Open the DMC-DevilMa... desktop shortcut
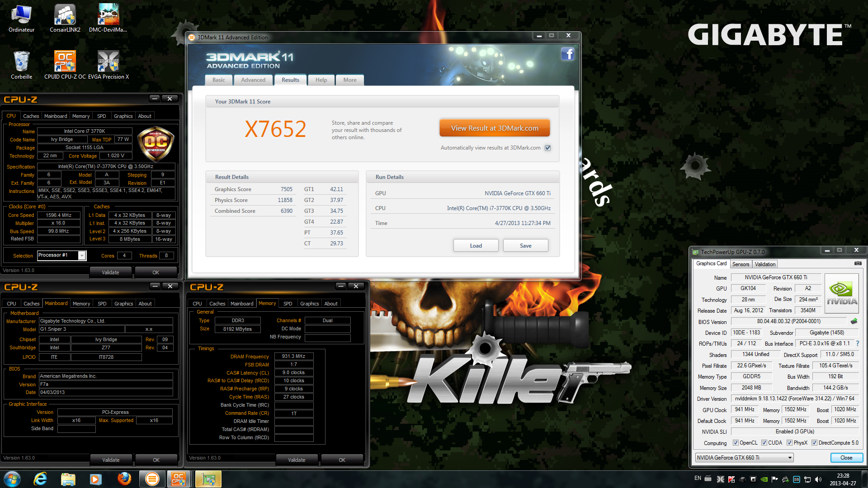 (x=108, y=19)
